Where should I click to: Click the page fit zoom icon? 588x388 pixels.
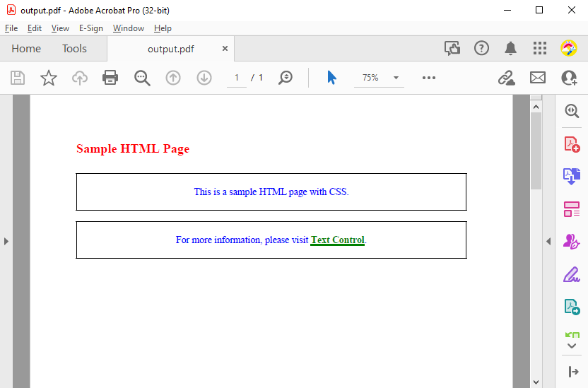(x=286, y=78)
